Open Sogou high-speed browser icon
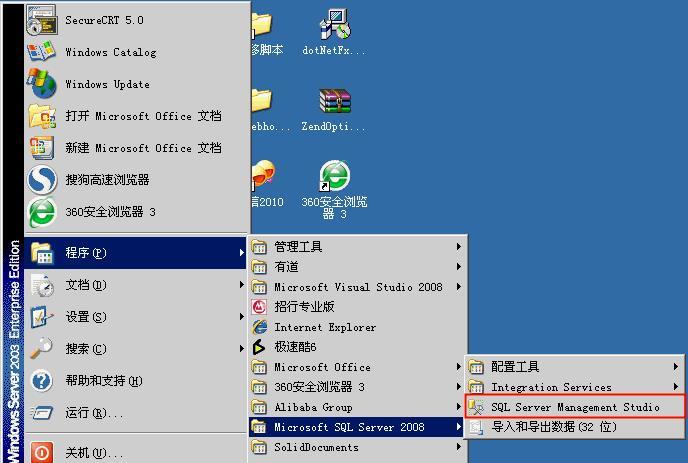The image size is (688, 463). tap(42, 180)
